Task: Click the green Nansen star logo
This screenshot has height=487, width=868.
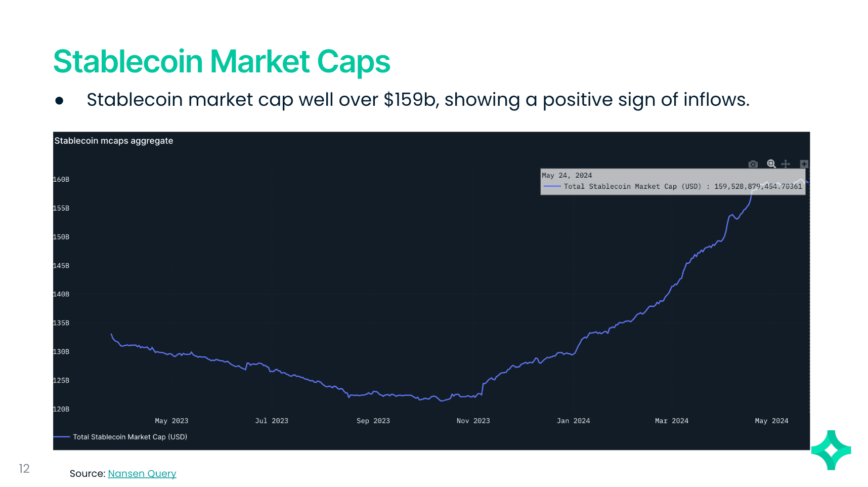Action: [x=831, y=450]
